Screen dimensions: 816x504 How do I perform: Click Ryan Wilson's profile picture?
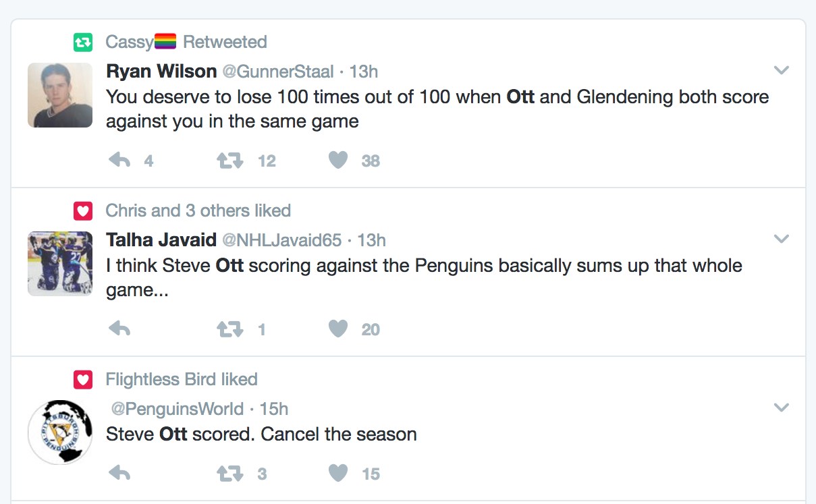(x=60, y=95)
